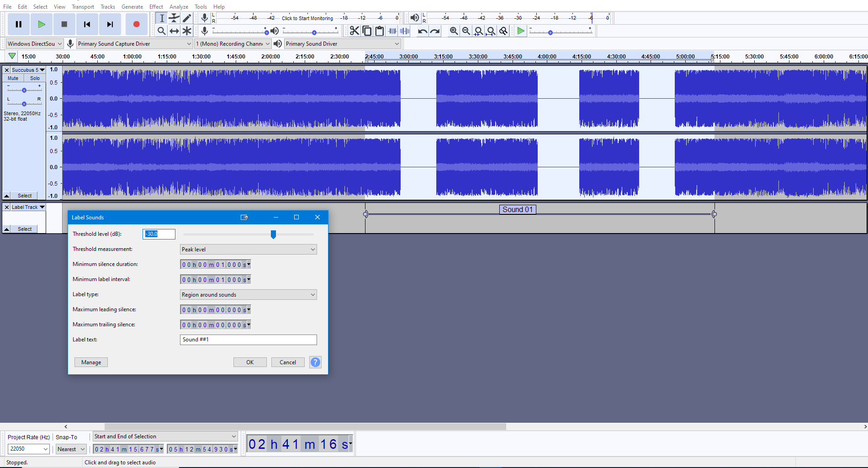Image resolution: width=868 pixels, height=468 pixels.
Task: Click the Label text input field
Action: 249,340
